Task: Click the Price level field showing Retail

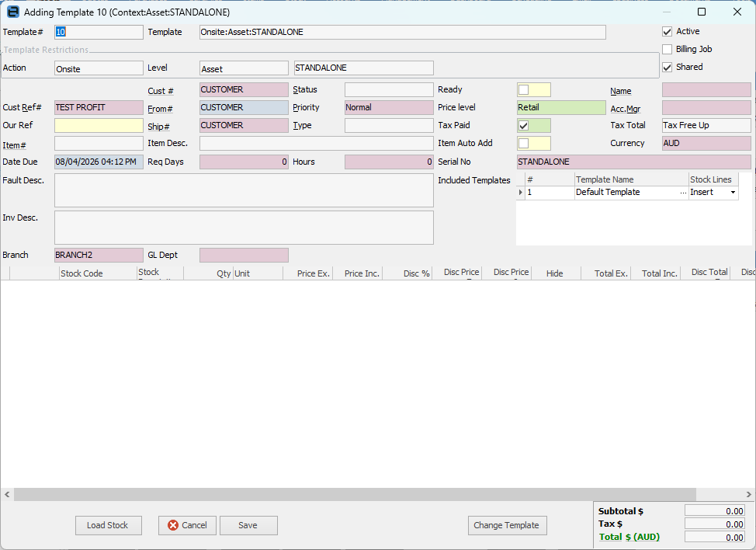Action: (x=561, y=107)
